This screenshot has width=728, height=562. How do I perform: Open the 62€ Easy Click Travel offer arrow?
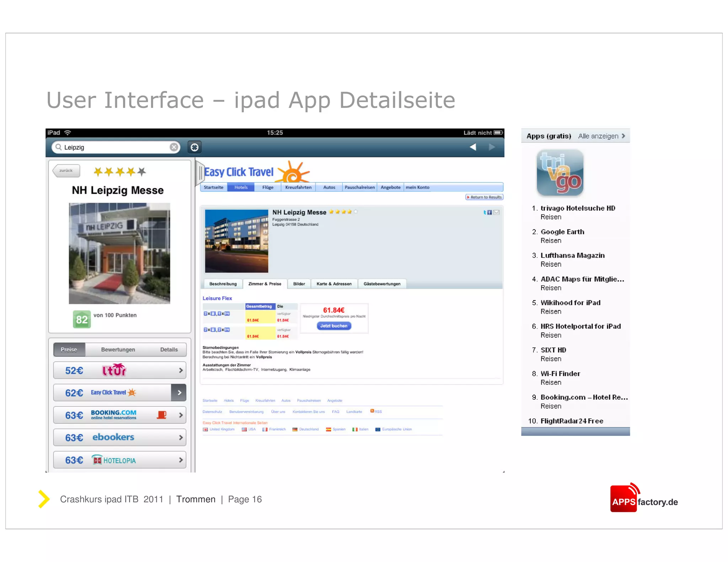tap(179, 393)
